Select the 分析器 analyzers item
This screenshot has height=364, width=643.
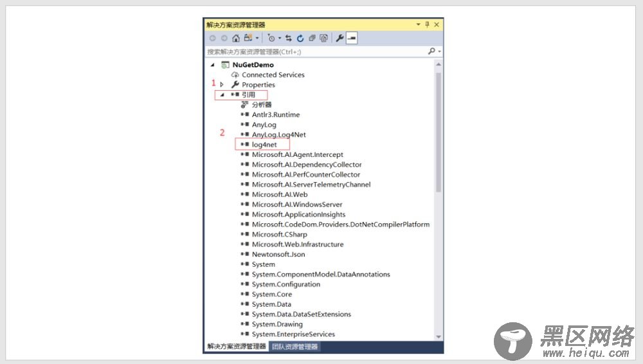tap(262, 105)
